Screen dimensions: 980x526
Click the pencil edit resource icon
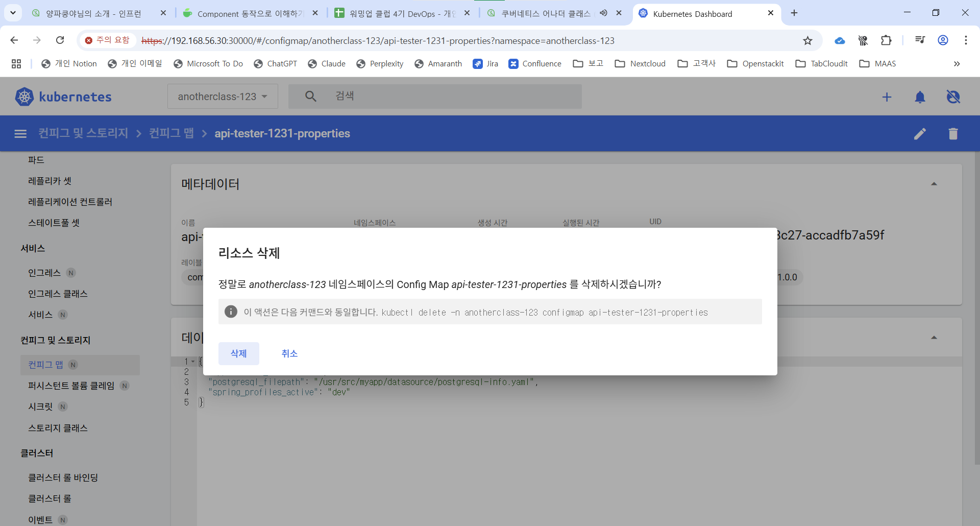pos(920,134)
